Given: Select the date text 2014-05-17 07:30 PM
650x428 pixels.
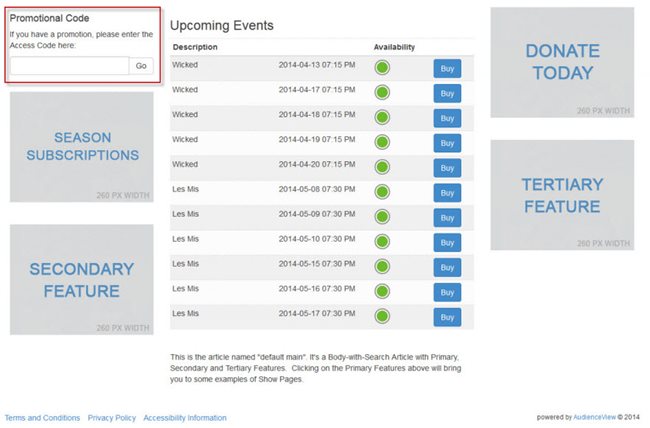Looking at the screenshot, I should coord(317,314).
